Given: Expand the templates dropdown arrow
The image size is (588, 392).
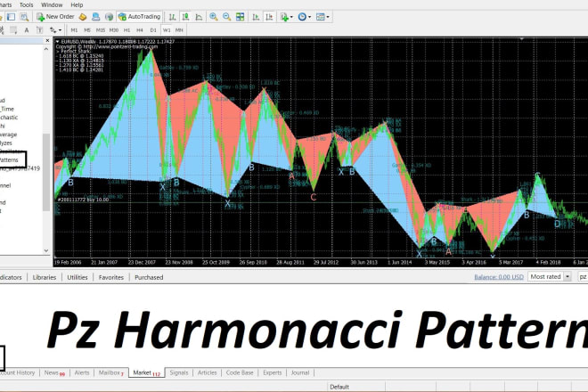Looking at the screenshot, I should point(328,17).
